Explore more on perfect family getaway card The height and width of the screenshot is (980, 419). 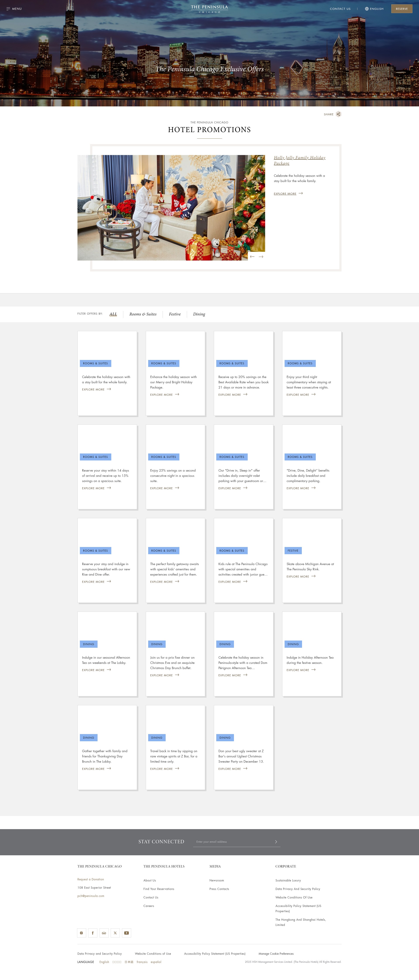(165, 582)
